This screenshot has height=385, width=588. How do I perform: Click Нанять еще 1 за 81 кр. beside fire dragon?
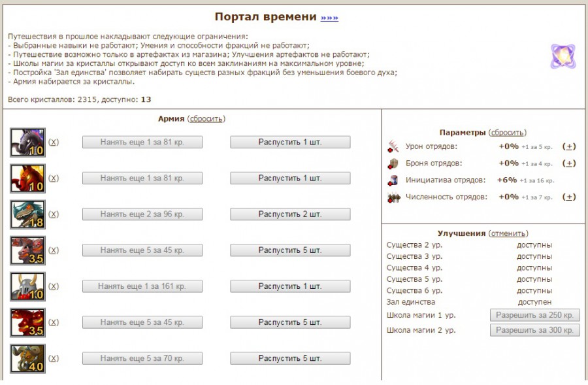point(142,178)
